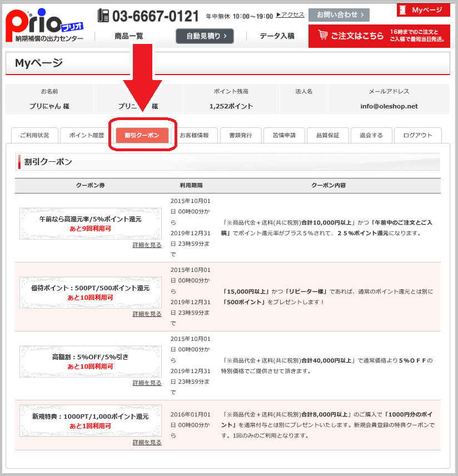Click ご注文はこちら order banner
This screenshot has height=476, width=458.
click(379, 36)
